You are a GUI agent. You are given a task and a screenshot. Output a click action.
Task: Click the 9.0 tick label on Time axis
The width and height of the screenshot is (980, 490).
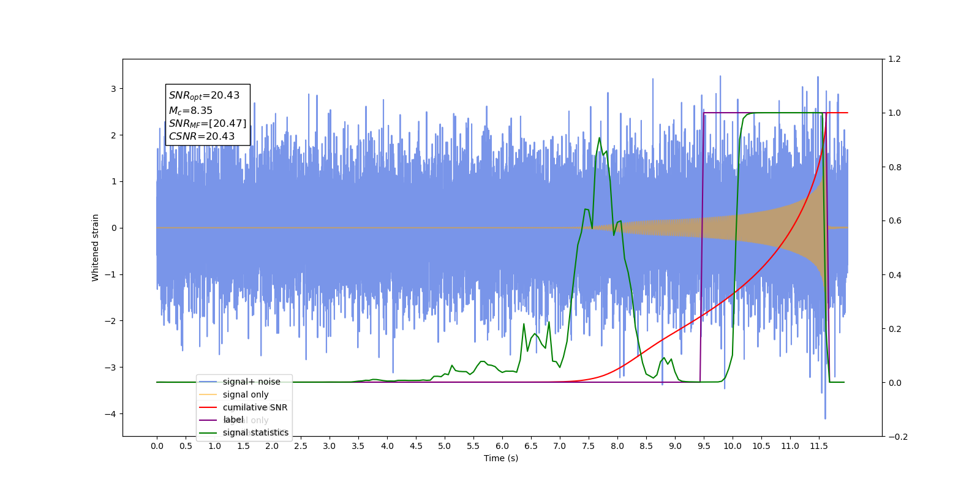coord(675,446)
